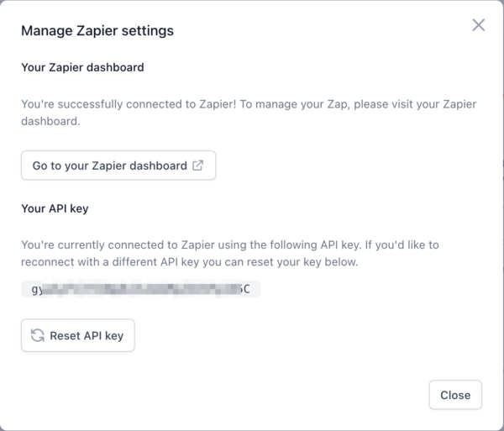Click 'To manage your Zap' sentence
The height and width of the screenshot is (431, 504).
click(294, 104)
